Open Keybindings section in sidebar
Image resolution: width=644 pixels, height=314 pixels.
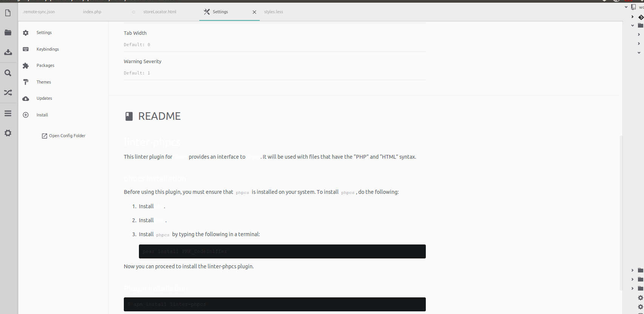[x=48, y=49]
